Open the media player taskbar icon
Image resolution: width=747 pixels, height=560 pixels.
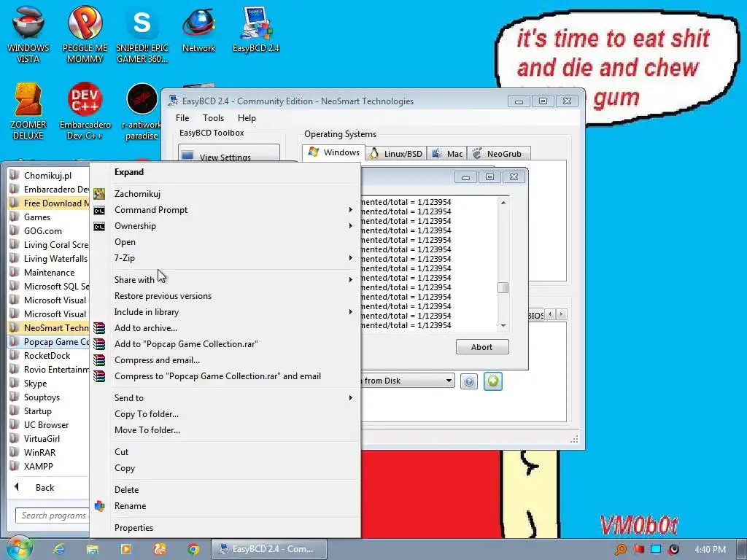[126, 549]
